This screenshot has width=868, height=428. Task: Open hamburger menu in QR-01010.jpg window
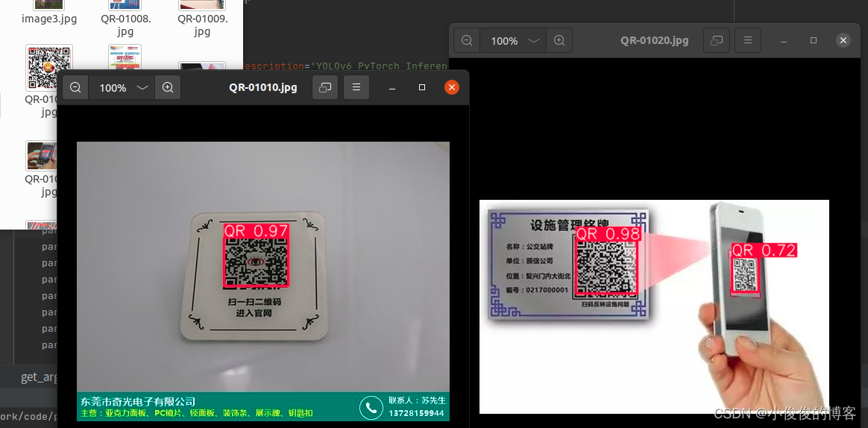point(356,87)
